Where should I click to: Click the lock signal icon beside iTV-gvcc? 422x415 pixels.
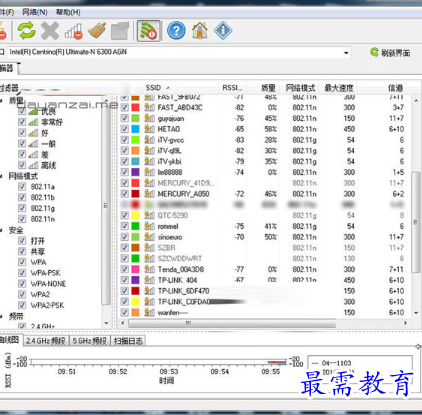pos(149,140)
